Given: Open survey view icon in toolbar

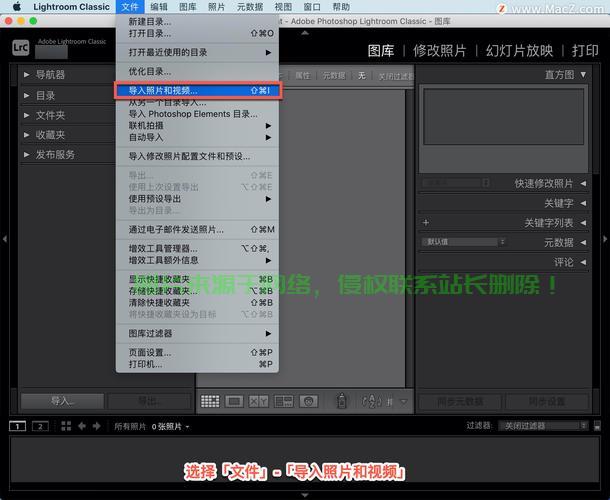Looking at the screenshot, I should pyautogui.click(x=284, y=401).
